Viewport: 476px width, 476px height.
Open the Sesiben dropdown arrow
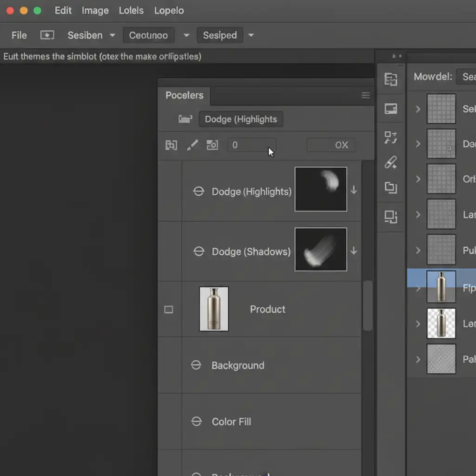[x=112, y=35]
